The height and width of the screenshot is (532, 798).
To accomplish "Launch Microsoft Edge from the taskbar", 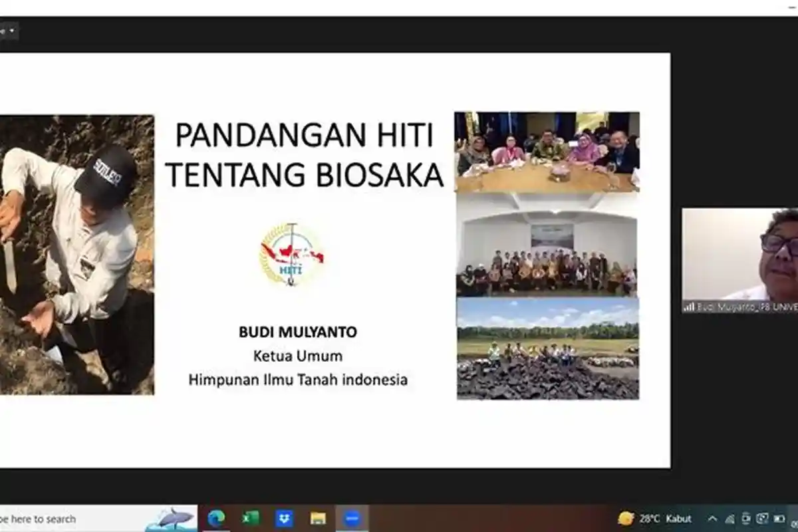I will (216, 518).
